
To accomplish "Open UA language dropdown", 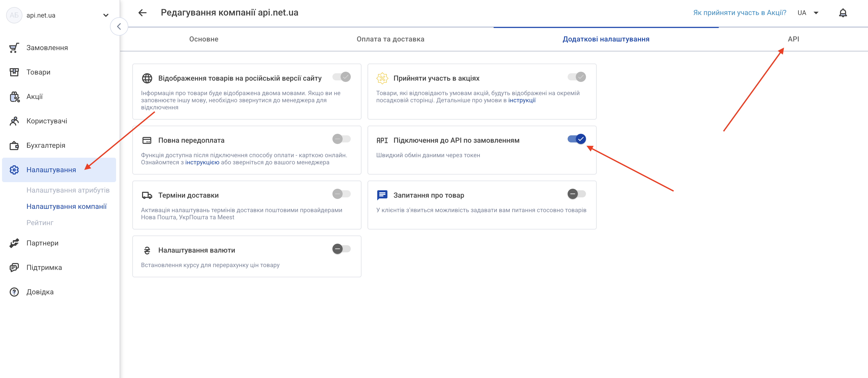I will coord(808,13).
